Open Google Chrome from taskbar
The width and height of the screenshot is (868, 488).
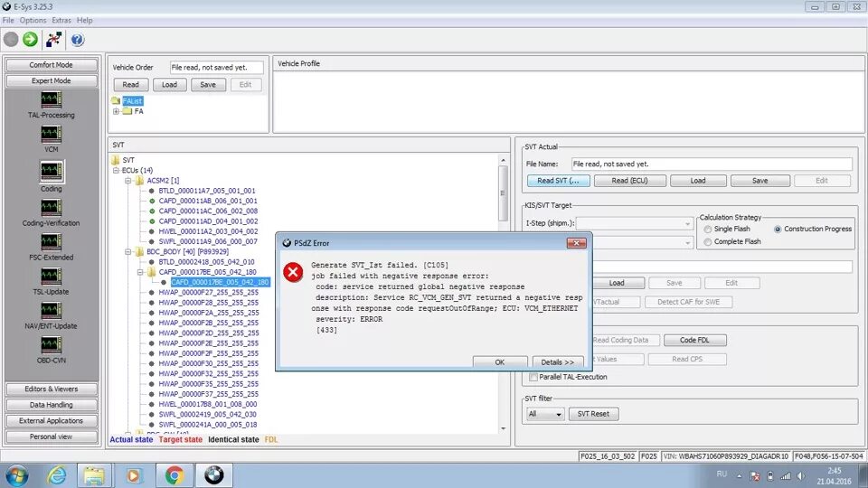(174, 475)
